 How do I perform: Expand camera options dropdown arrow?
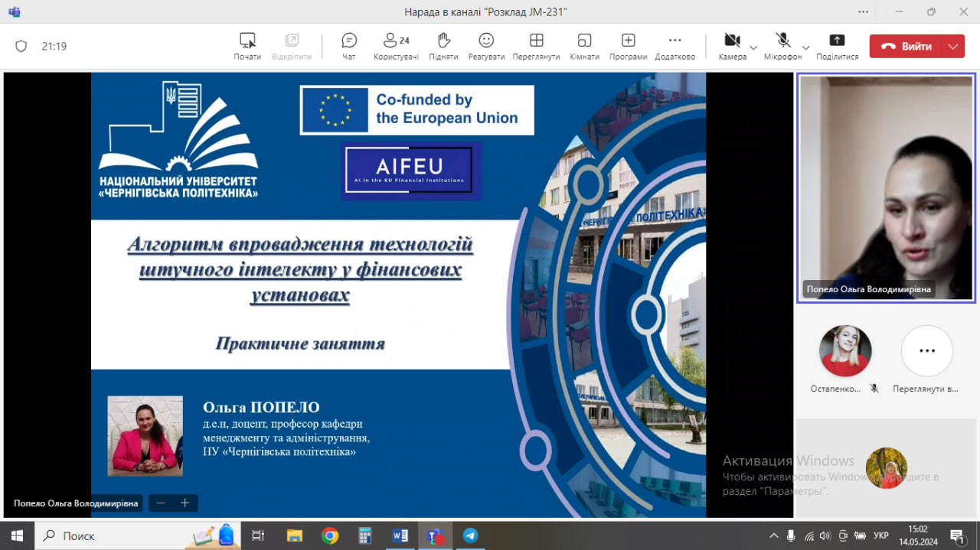click(x=753, y=47)
